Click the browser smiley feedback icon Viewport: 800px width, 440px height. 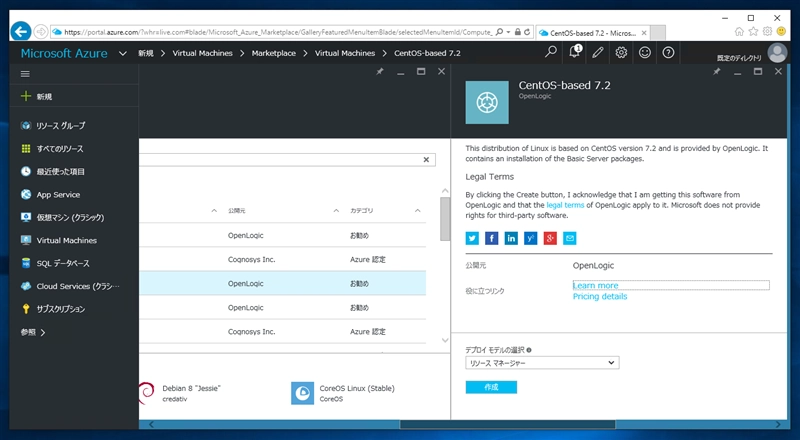(781, 32)
